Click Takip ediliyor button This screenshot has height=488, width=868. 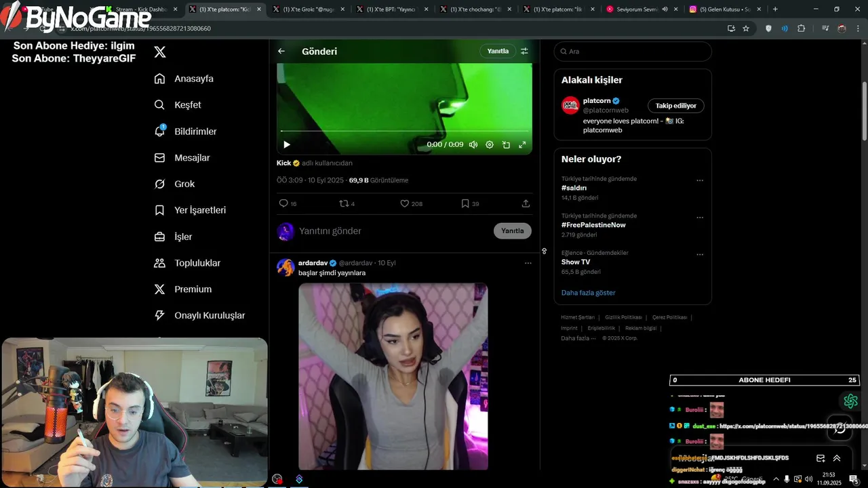676,106
